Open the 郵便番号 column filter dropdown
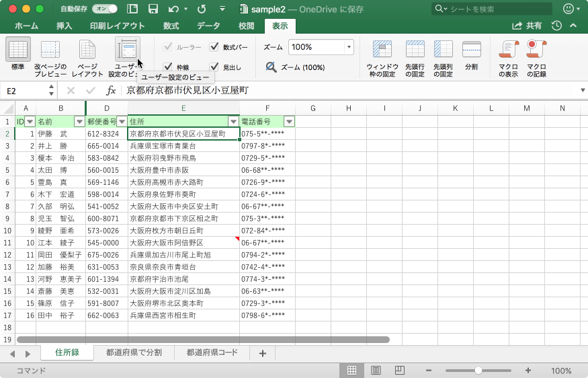This screenshot has height=378, width=588. pyautogui.click(x=122, y=122)
